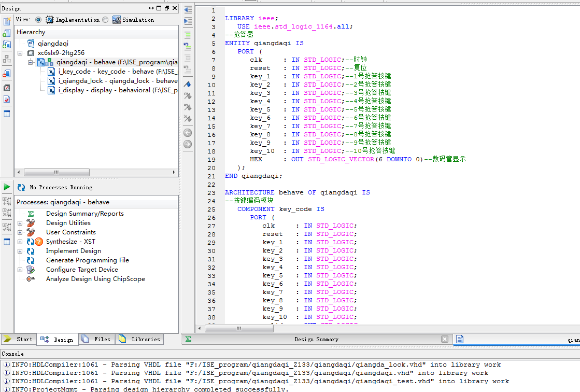580x392 pixels.
Task: Click the Remove Source icon with red minus
Action: pyautogui.click(x=7, y=74)
